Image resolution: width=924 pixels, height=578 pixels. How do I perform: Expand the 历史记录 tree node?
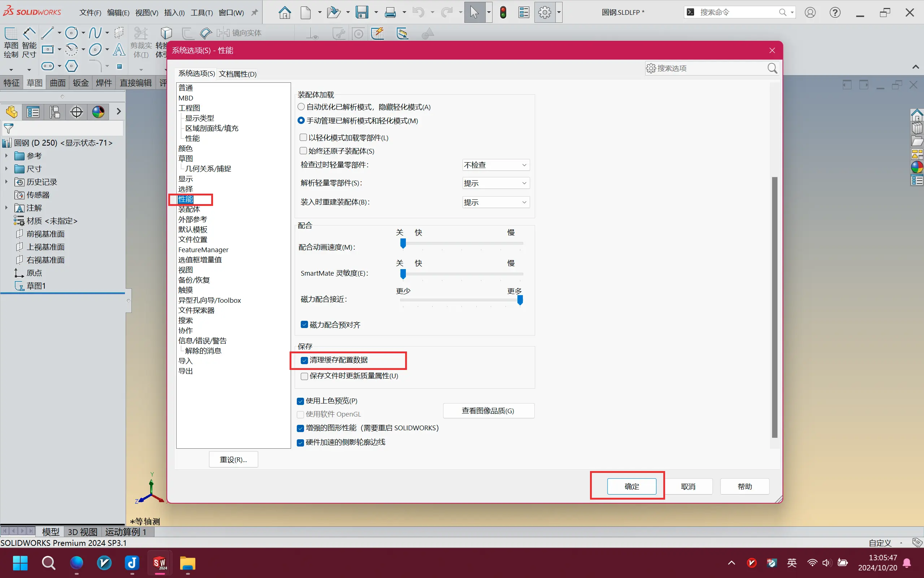point(6,182)
